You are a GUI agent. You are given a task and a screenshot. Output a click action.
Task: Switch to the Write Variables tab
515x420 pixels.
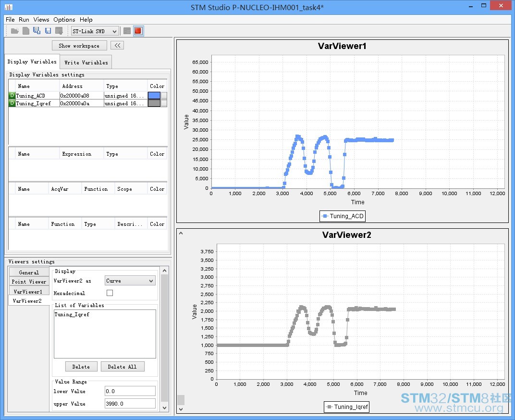86,62
